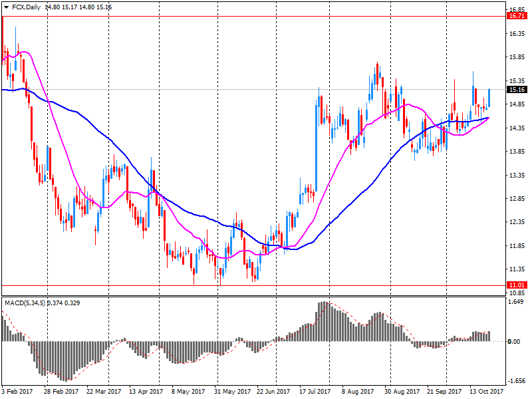Image resolution: width=532 pixels, height=399 pixels.
Task: Click the 8 Aug 2017 date label
Action: point(358,391)
